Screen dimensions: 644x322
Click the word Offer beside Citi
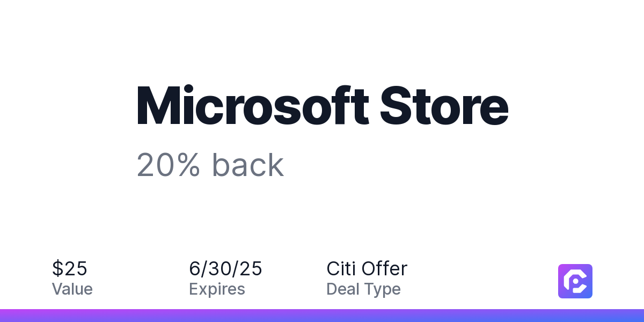pyautogui.click(x=384, y=268)
